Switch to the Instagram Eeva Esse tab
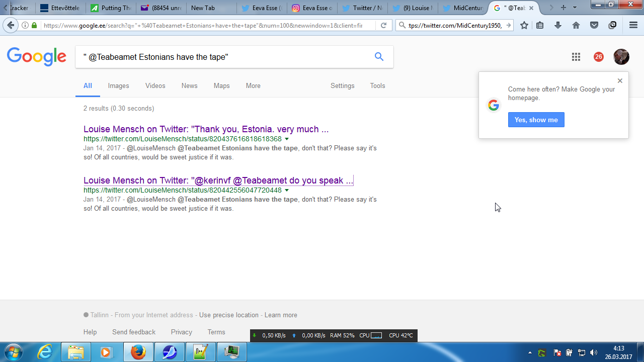This screenshot has width=644, height=362. point(312,8)
